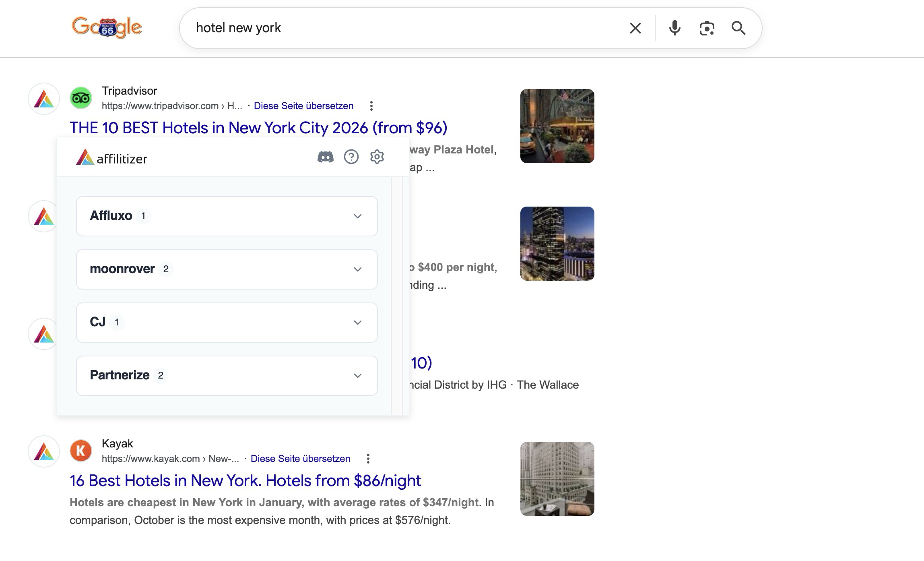Image resolution: width=924 pixels, height=561 pixels.
Task: Open three-dot menu for Tripadvisor result
Action: coord(371,106)
